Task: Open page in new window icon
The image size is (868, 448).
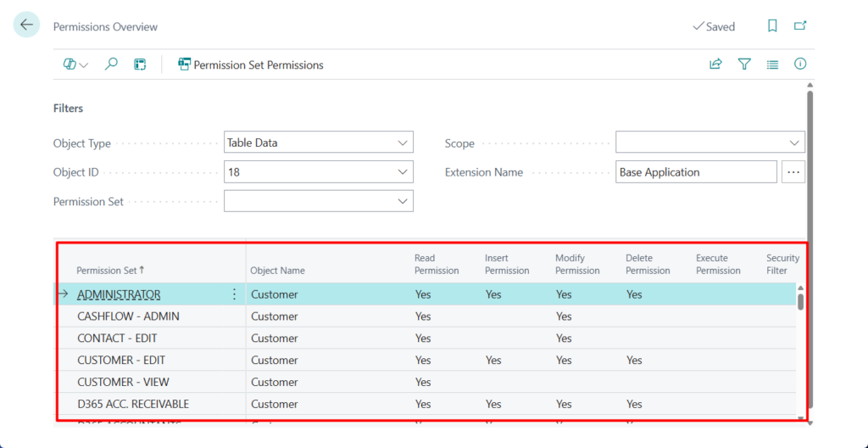Action: [x=799, y=26]
